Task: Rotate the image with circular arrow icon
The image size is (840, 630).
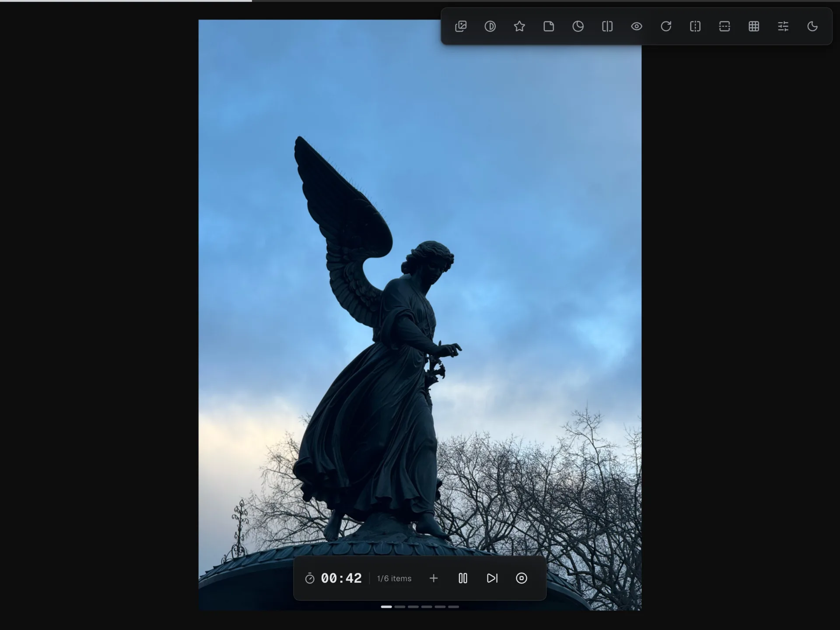Action: [x=666, y=26]
